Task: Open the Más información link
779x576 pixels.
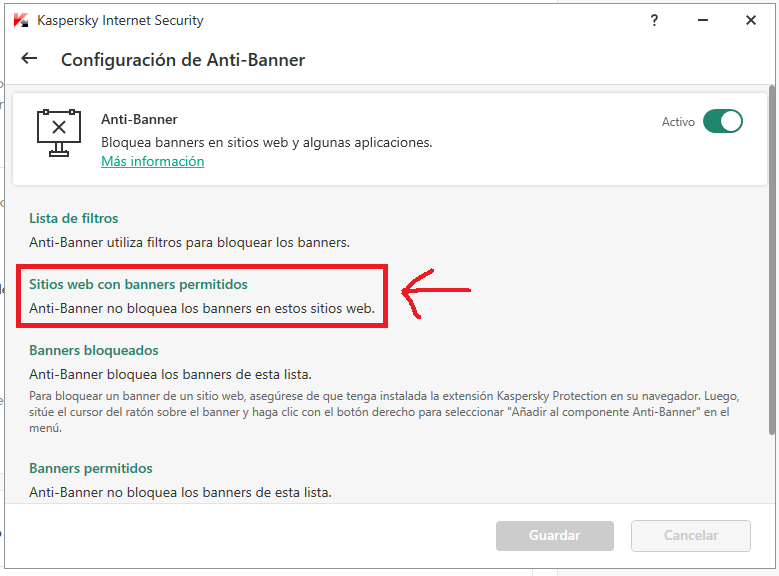Action: click(153, 162)
